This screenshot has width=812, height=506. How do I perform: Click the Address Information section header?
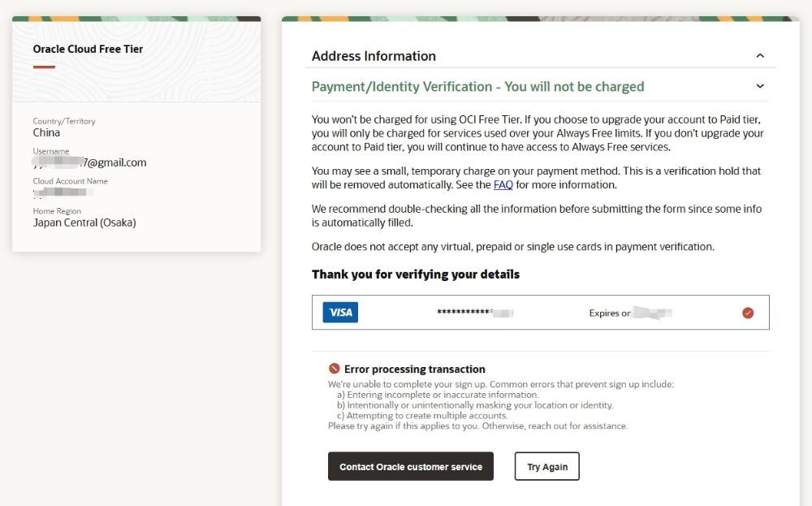[374, 56]
